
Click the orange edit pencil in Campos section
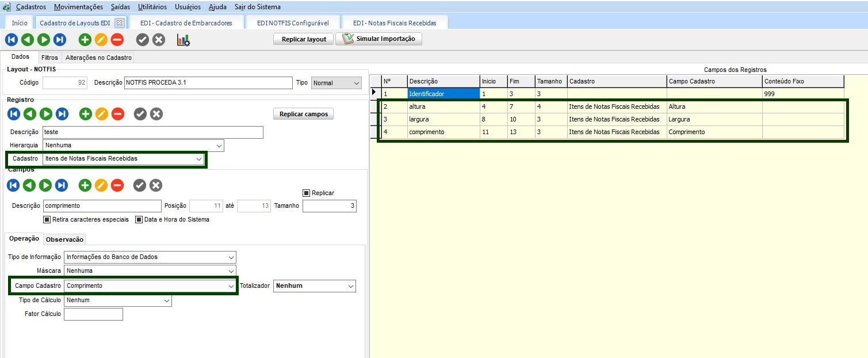tap(101, 185)
